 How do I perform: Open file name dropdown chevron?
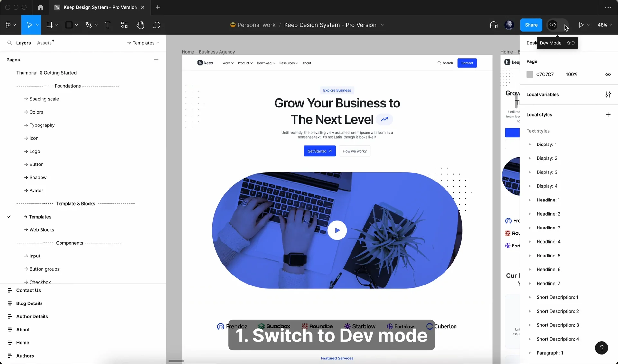tap(382, 25)
